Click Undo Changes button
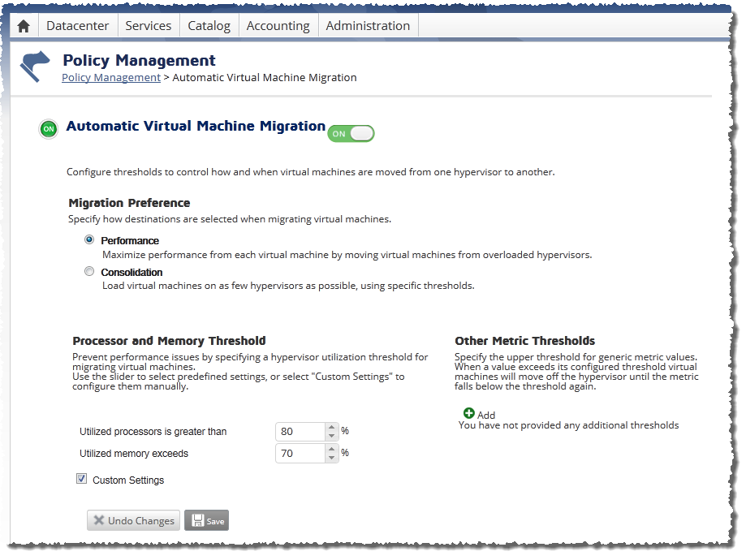 pyautogui.click(x=133, y=520)
